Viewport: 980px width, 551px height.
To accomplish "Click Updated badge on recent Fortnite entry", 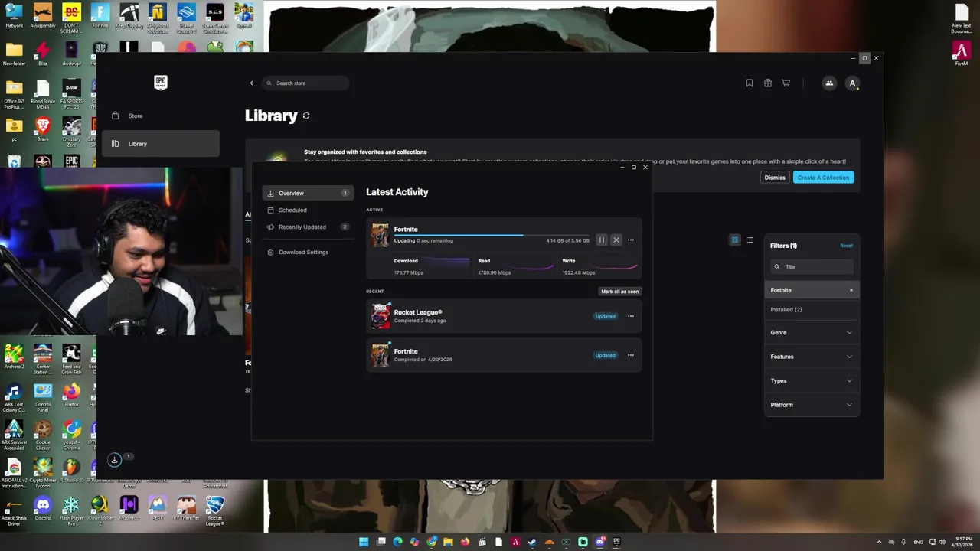I will [606, 355].
